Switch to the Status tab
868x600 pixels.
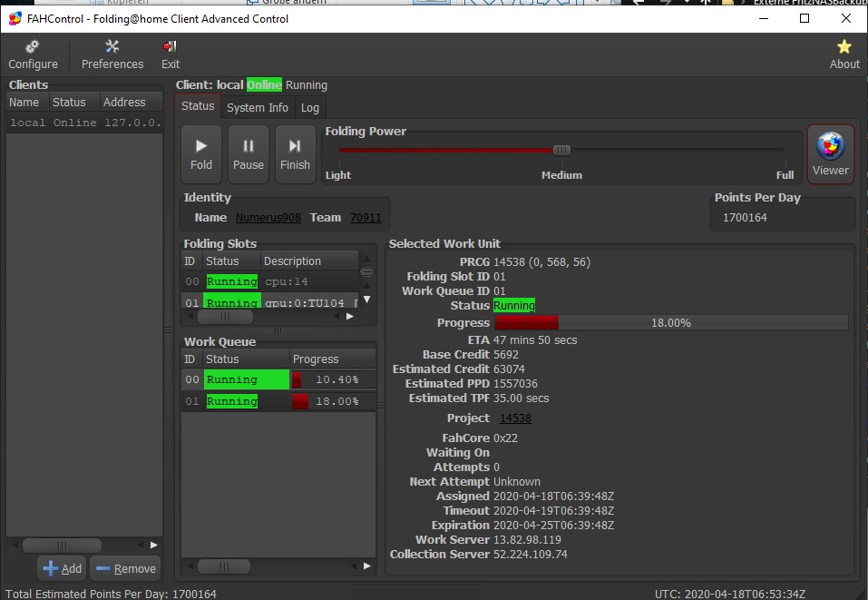coord(198,106)
